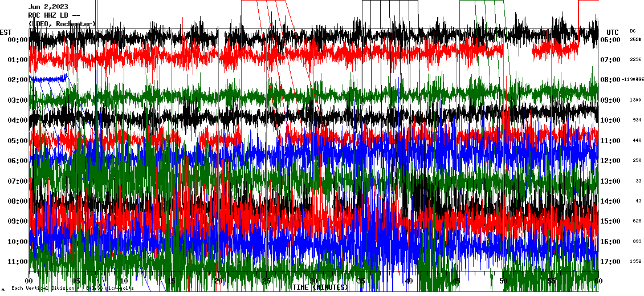Select the DC column header
This screenshot has height=296, width=644.
point(633,31)
